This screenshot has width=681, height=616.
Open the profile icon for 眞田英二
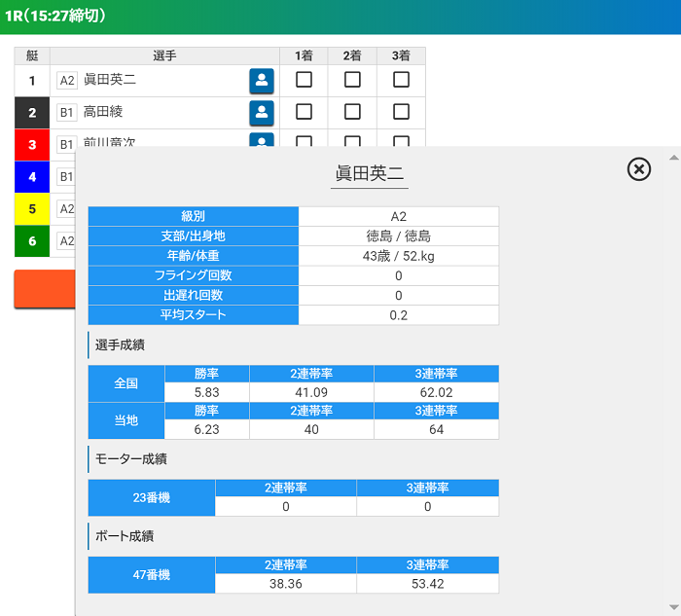(261, 81)
